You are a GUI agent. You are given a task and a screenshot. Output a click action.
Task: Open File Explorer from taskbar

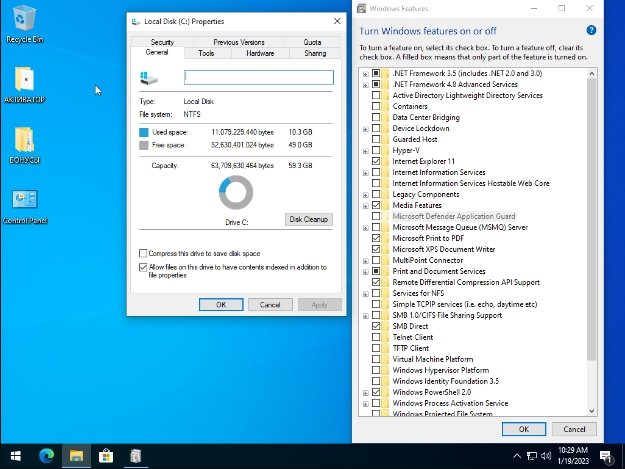pos(76,456)
